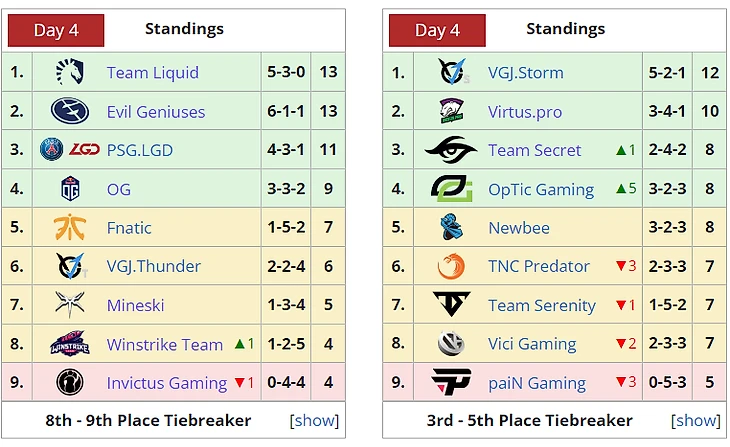Click the Winstrike Team logo
The width and height of the screenshot is (730, 447).
coord(70,344)
